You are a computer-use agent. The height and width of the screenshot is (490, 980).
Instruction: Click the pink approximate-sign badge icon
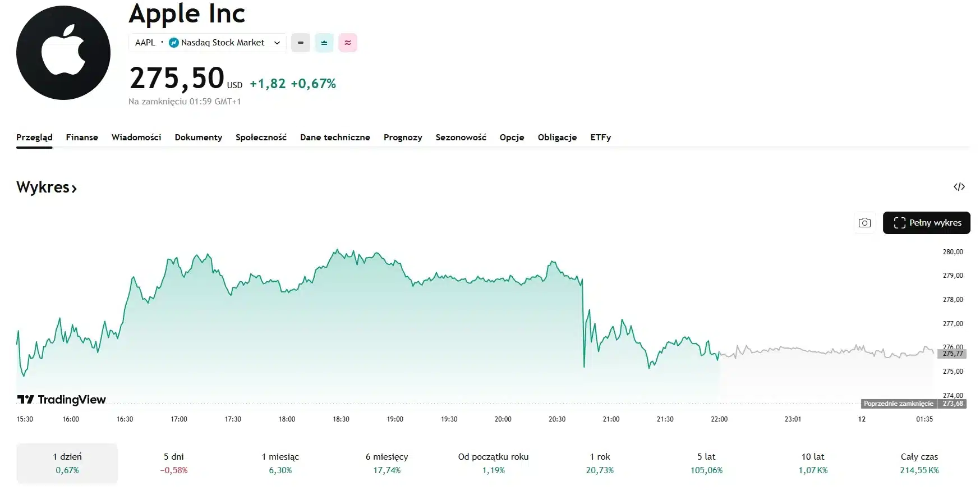[x=348, y=43]
